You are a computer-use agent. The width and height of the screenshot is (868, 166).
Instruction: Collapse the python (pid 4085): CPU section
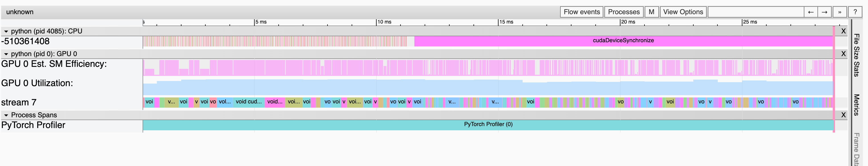[x=6, y=31]
